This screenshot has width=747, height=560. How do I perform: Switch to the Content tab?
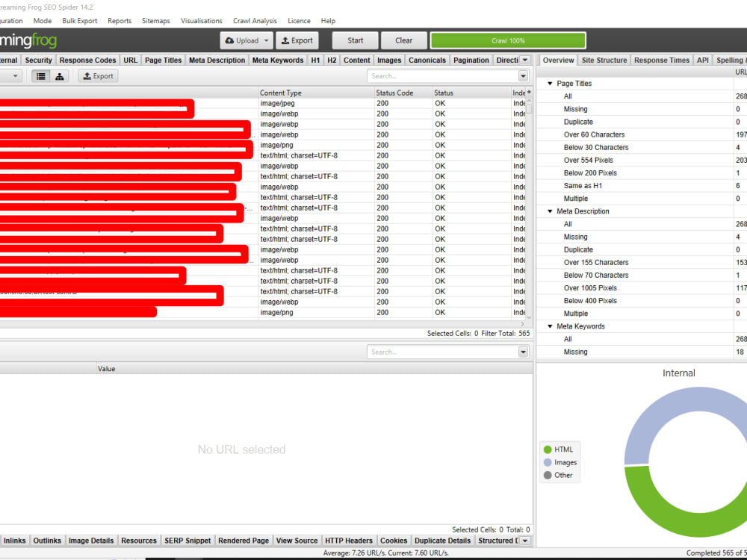[x=357, y=60]
